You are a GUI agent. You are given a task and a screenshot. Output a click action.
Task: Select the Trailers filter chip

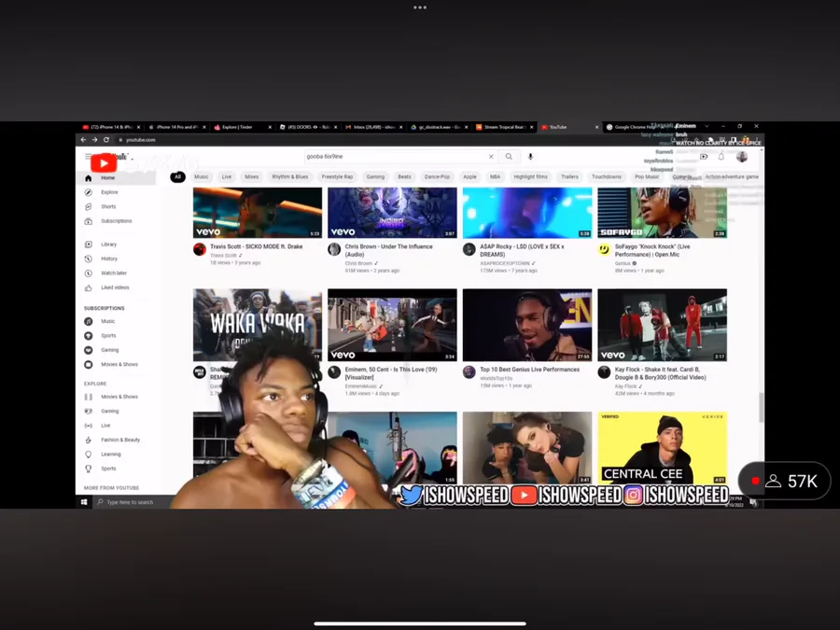569,176
